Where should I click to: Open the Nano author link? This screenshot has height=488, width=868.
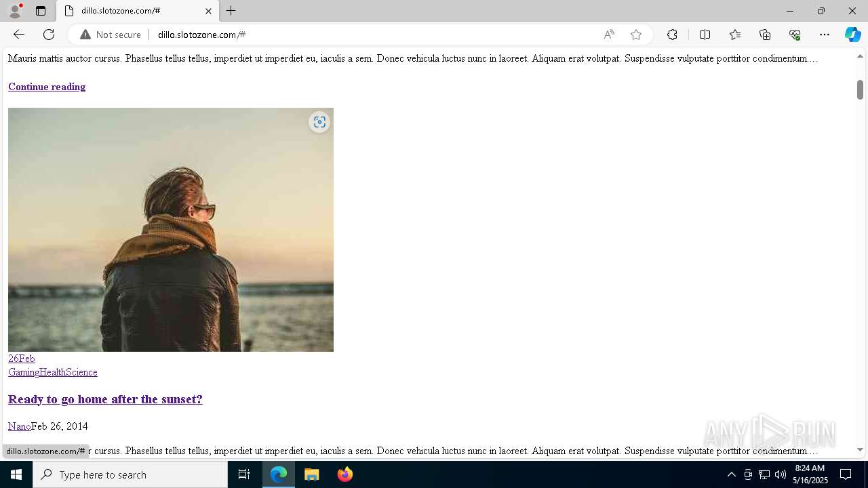pos(20,426)
